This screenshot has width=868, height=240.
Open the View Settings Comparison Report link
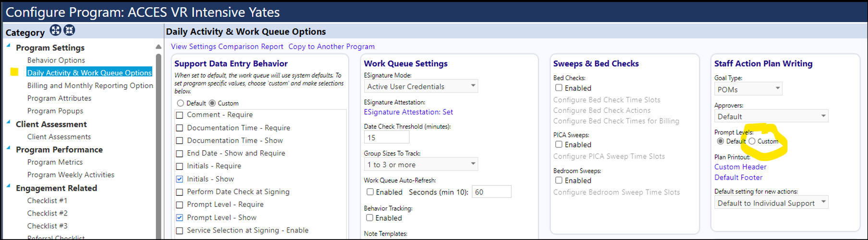tap(227, 47)
